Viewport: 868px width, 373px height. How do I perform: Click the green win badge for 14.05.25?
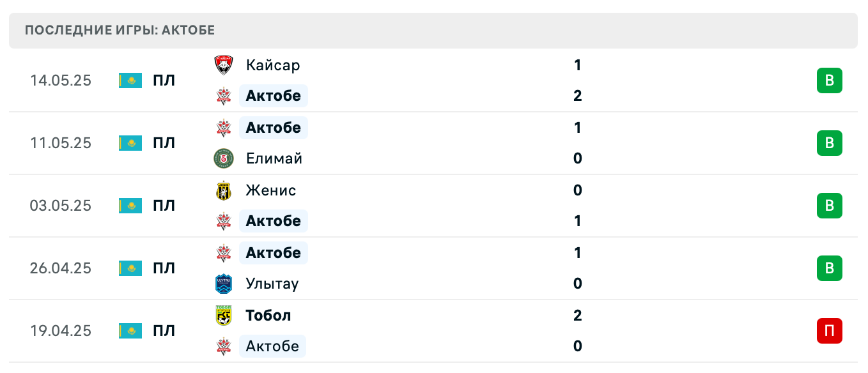(829, 80)
